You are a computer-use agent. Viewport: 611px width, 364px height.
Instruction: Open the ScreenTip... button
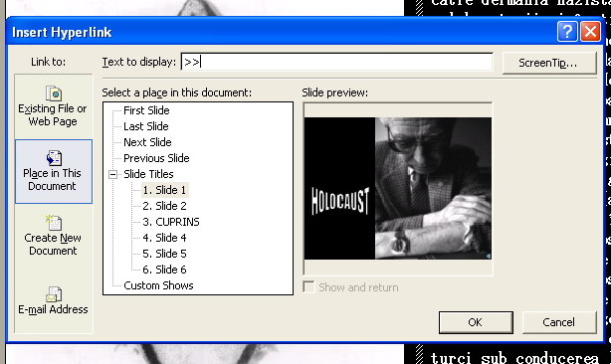549,63
